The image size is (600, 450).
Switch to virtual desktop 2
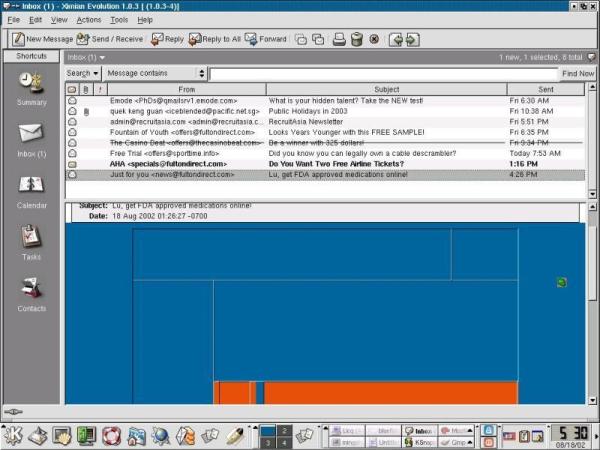tap(284, 430)
